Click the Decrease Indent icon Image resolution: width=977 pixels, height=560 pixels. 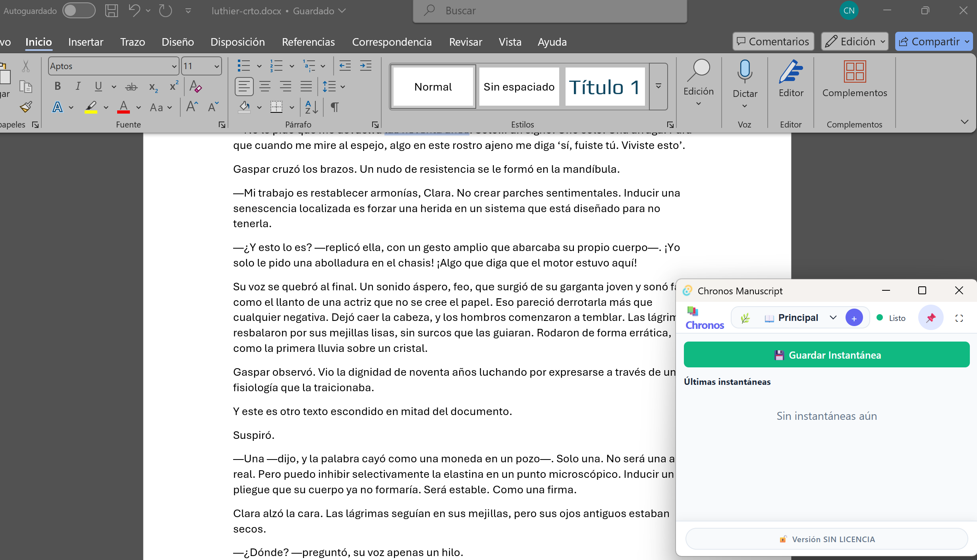pyautogui.click(x=345, y=66)
